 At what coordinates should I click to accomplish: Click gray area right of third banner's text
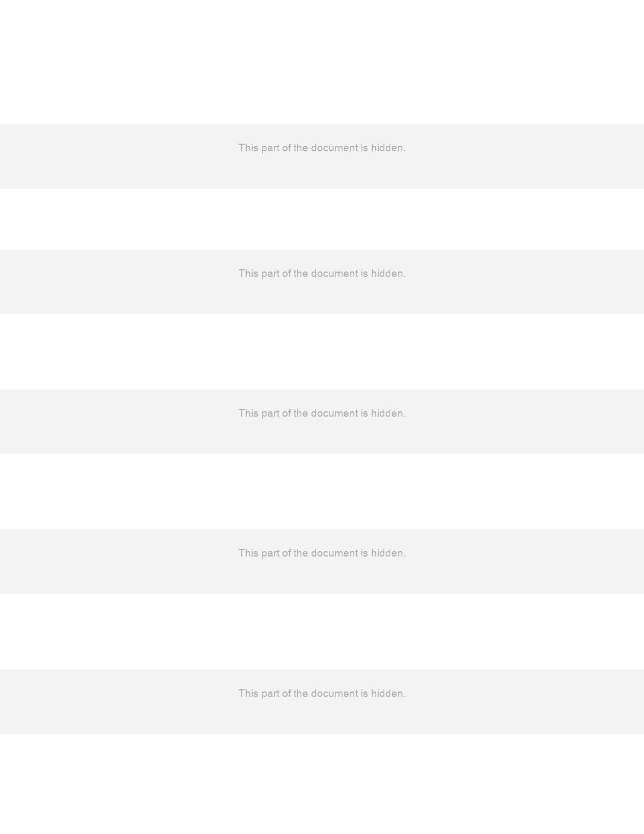pos(525,422)
